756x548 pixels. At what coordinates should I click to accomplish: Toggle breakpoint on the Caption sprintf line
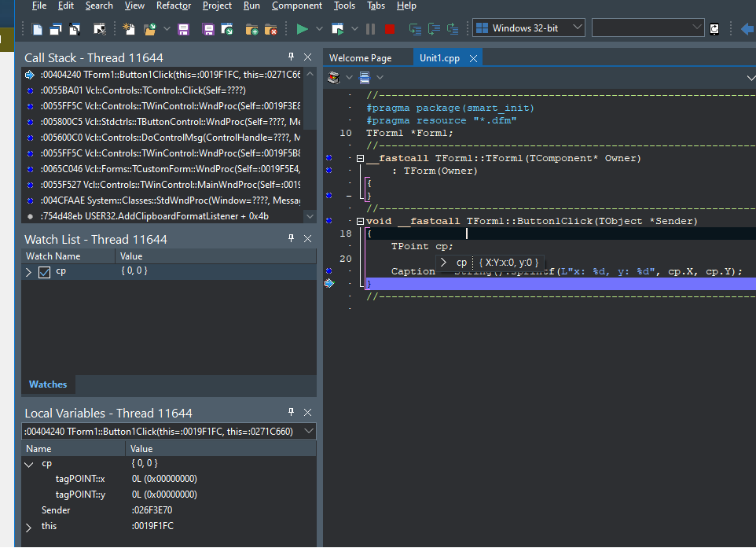328,271
